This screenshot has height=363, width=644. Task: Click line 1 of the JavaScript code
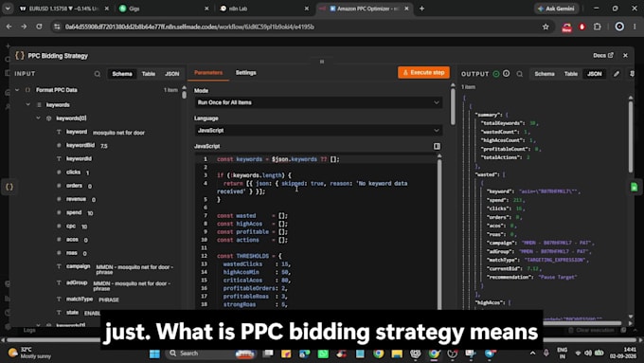click(278, 159)
